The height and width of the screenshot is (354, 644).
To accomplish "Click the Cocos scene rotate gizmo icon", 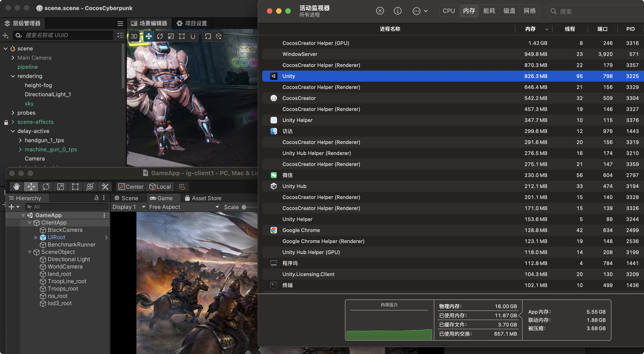I will click(x=160, y=36).
